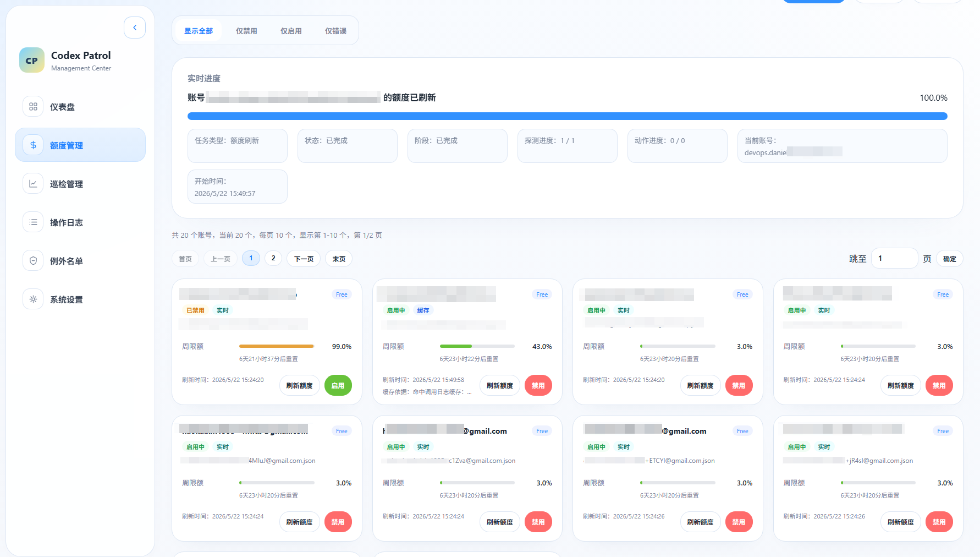Click the blue real-time progress bar
This screenshot has height=557, width=980.
[567, 116]
